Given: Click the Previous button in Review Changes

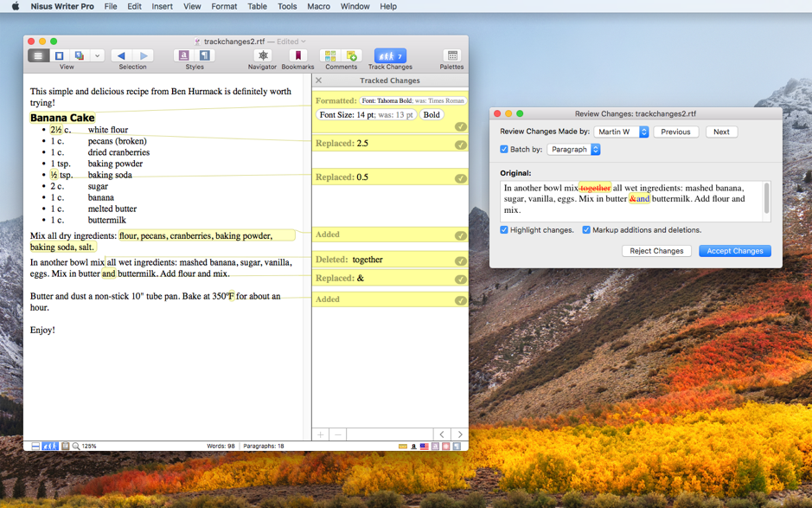Looking at the screenshot, I should 676,132.
